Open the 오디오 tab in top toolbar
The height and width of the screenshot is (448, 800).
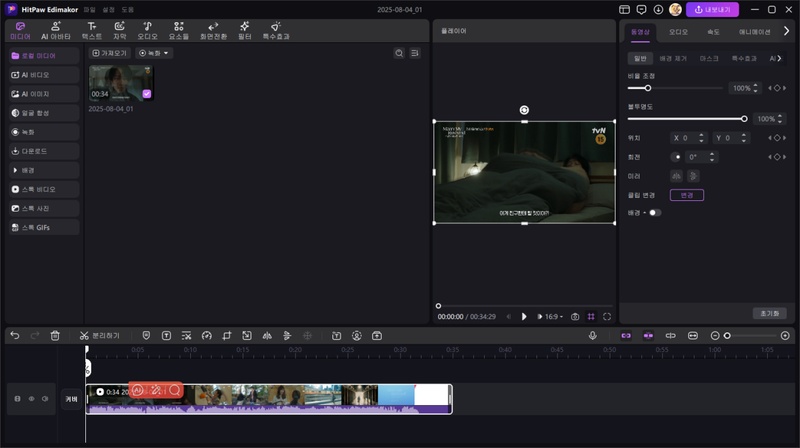[147, 31]
